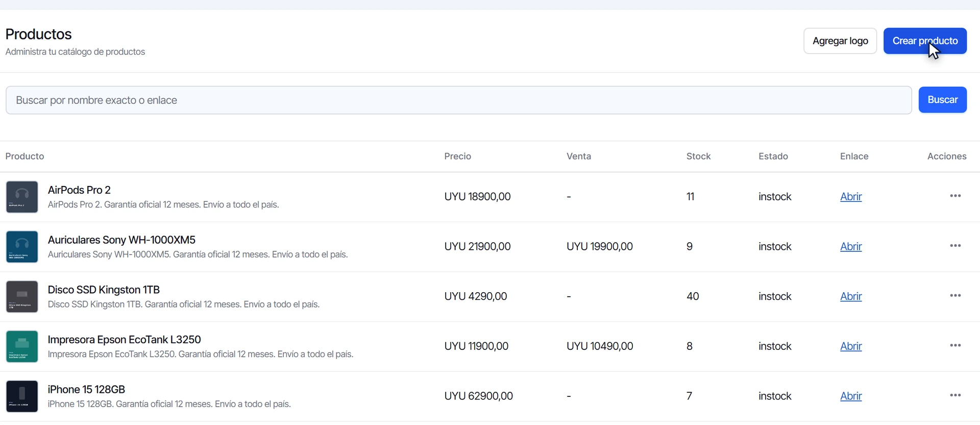Image resolution: width=980 pixels, height=425 pixels.
Task: Open the Abrir link for iPhone 15 128GB
Action: click(851, 396)
